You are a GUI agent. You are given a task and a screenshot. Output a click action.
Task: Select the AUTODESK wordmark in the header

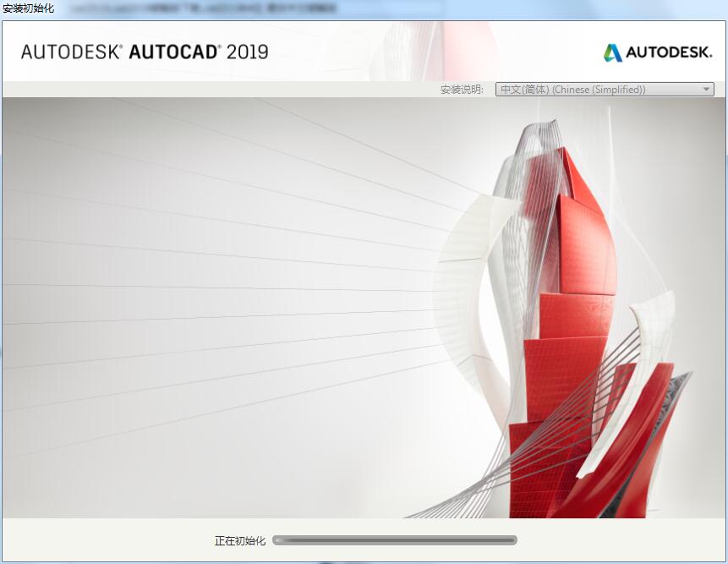(669, 51)
